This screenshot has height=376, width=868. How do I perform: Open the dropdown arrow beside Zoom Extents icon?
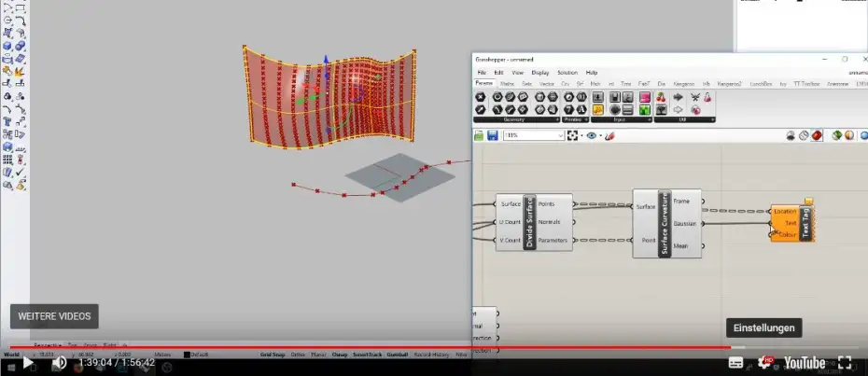581,135
